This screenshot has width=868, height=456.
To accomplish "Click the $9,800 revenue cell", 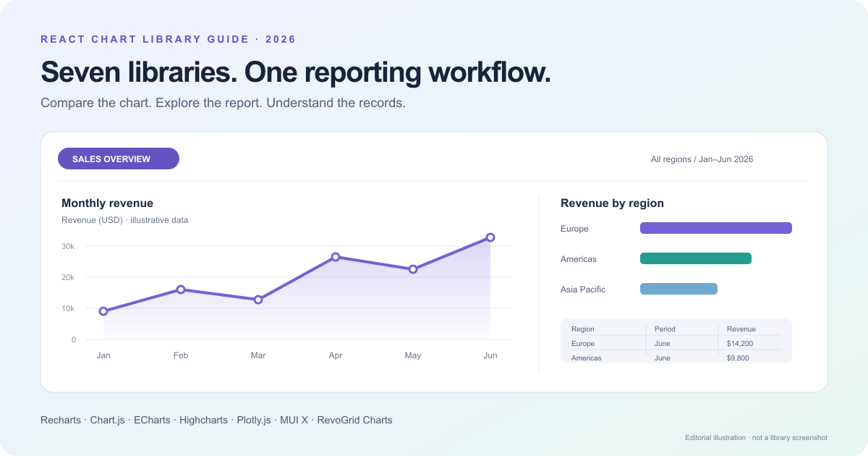I will pos(738,358).
